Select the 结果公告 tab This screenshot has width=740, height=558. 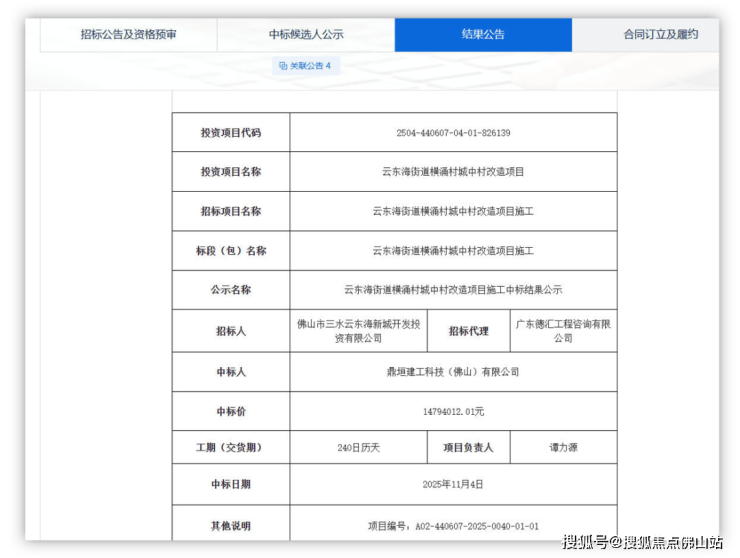point(483,34)
